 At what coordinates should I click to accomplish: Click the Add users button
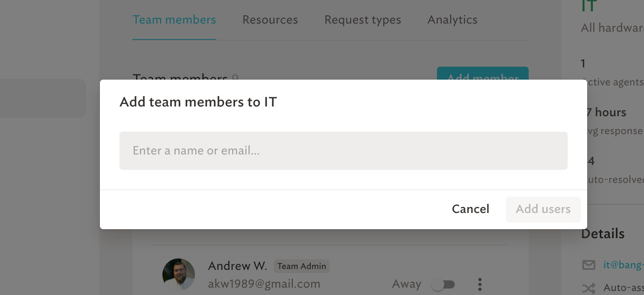543,209
